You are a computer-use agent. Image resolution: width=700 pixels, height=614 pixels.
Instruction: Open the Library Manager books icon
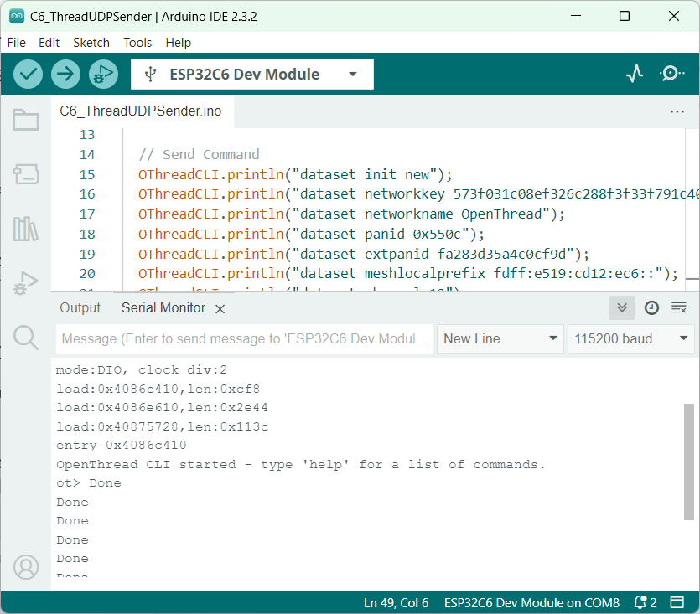coord(26,229)
